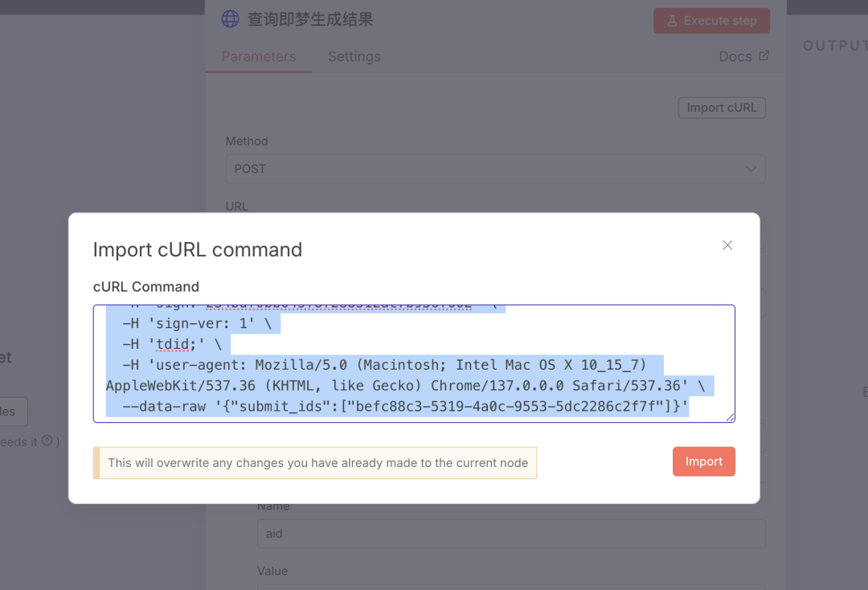Image resolution: width=868 pixels, height=590 pixels.
Task: Click the Name field containing 'aid'
Action: 511,533
